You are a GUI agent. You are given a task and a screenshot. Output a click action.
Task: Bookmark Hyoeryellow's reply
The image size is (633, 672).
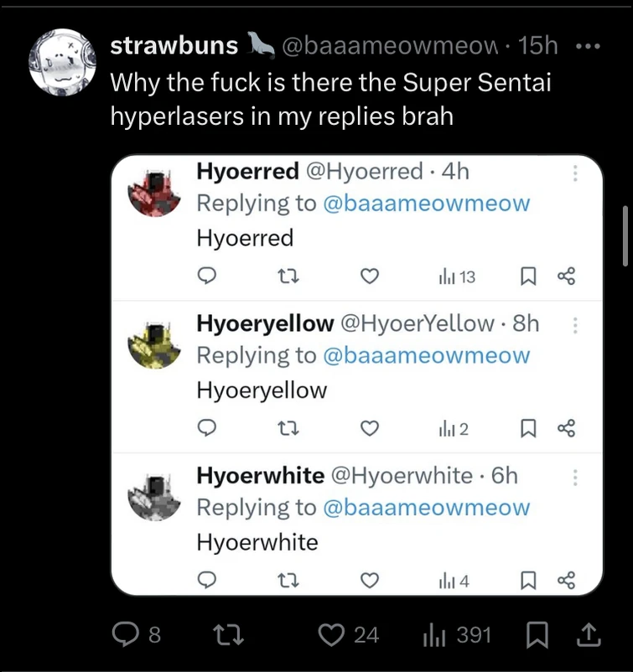tap(528, 428)
